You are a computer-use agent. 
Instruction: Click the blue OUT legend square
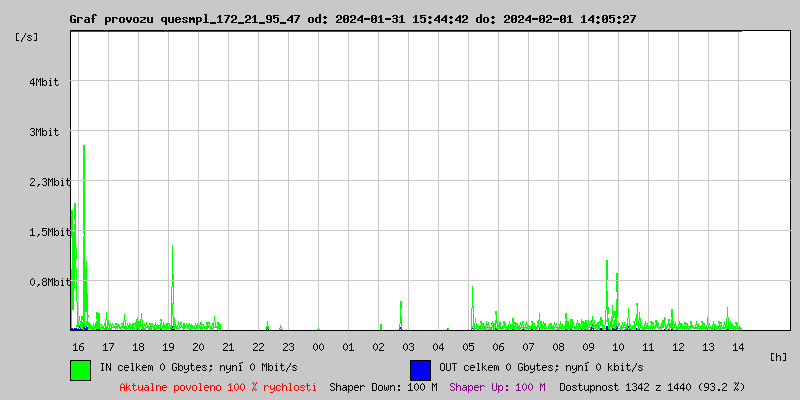click(x=420, y=369)
